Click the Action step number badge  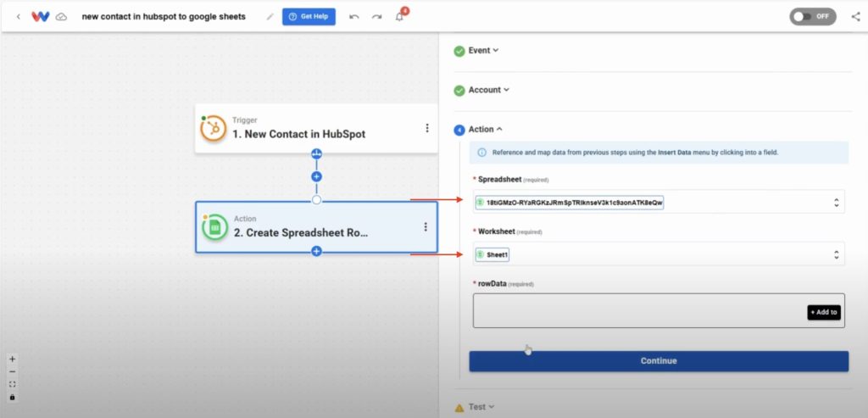tap(459, 130)
